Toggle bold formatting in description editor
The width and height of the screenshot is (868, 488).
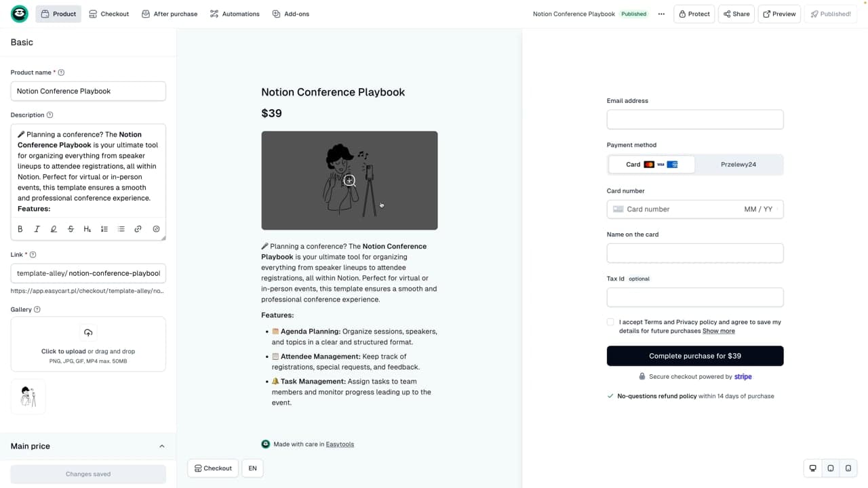[20, 229]
